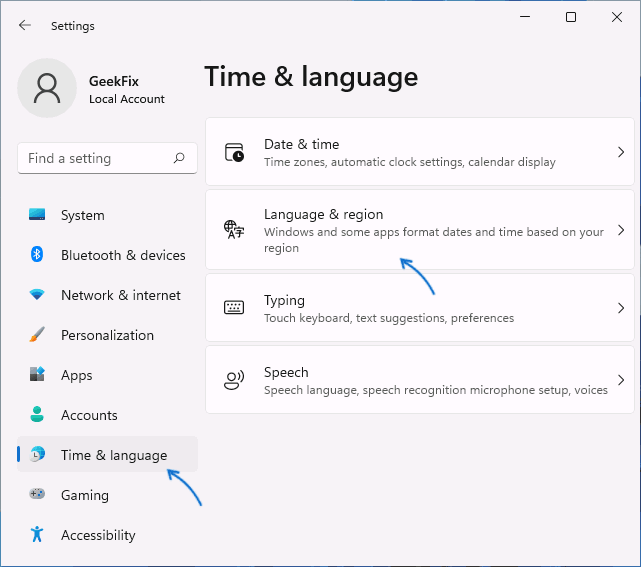Expand Language & region with its chevron
Screen dimensions: 641x567
[x=621, y=230]
